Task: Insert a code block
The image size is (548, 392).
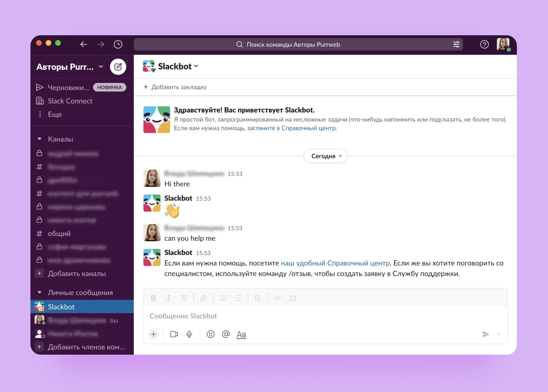Action: (293, 298)
